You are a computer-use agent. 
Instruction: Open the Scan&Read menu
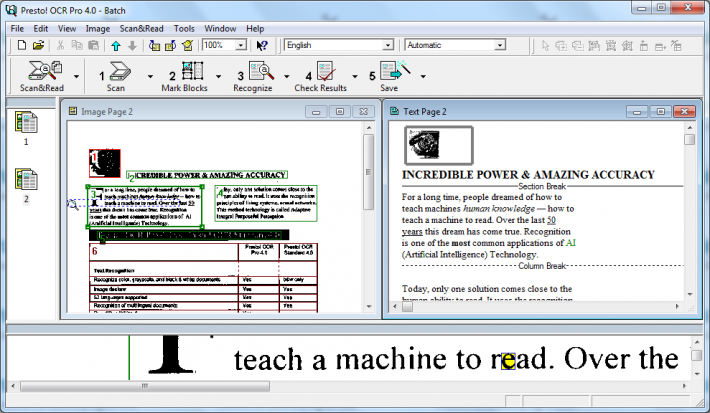tap(141, 29)
